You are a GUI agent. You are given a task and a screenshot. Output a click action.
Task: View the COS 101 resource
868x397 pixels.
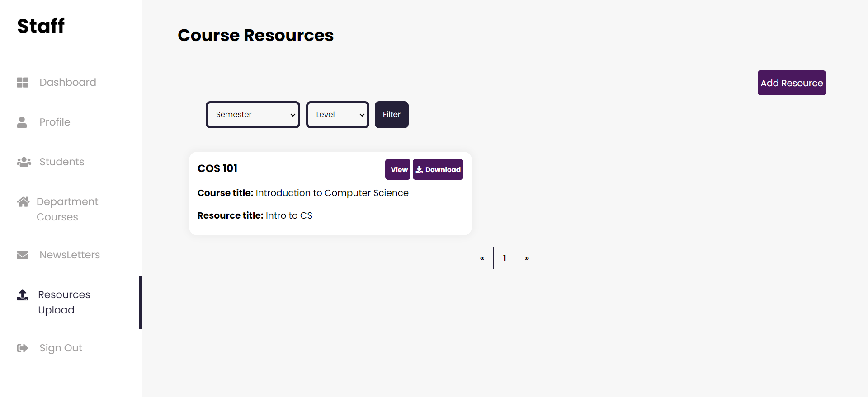(x=398, y=169)
